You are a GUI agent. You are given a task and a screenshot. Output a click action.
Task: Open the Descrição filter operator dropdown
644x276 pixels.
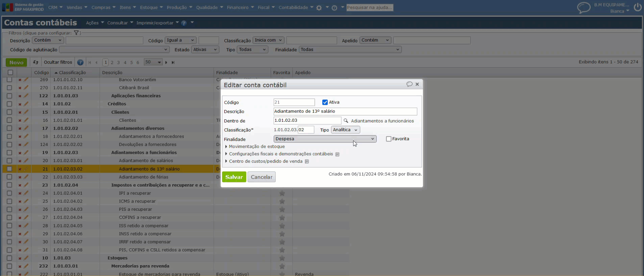pos(48,40)
